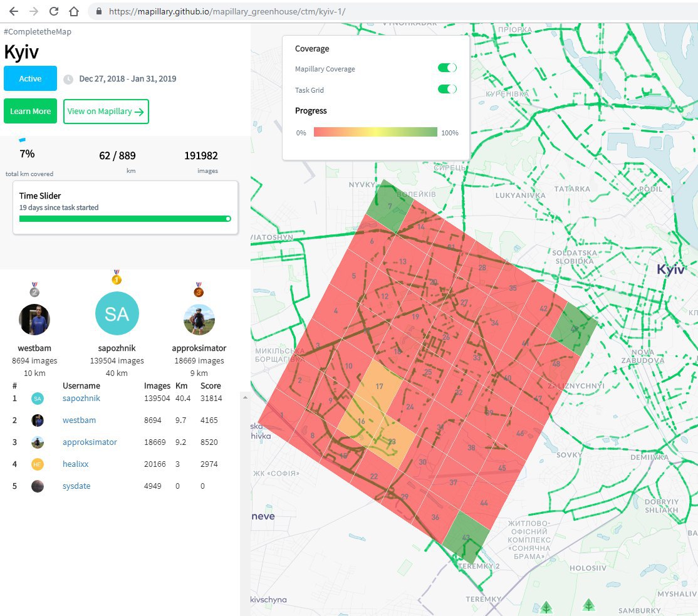698x616 pixels.
Task: Click the #CompletetheMap hashtag text
Action: click(38, 31)
